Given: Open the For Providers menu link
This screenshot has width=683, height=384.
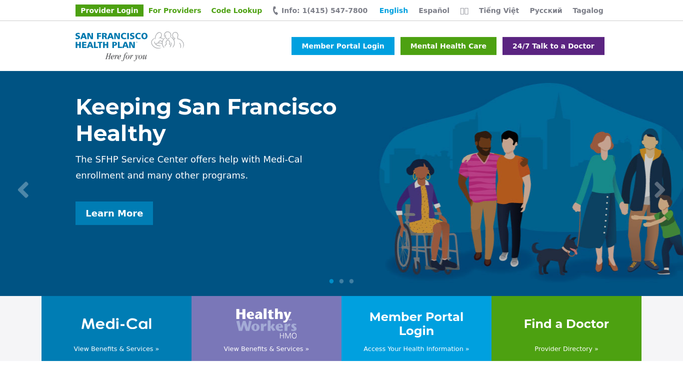Looking at the screenshot, I should 175,10.
